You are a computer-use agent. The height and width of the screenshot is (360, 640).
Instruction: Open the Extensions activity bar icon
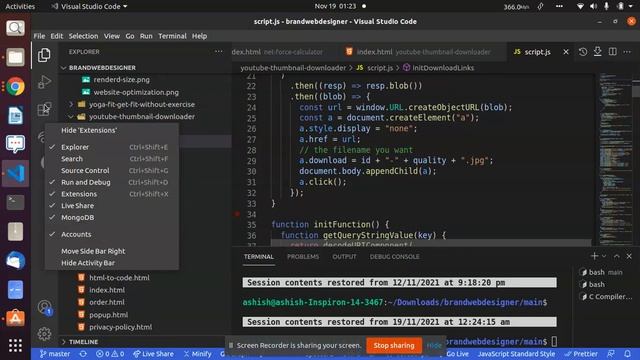click(x=44, y=109)
